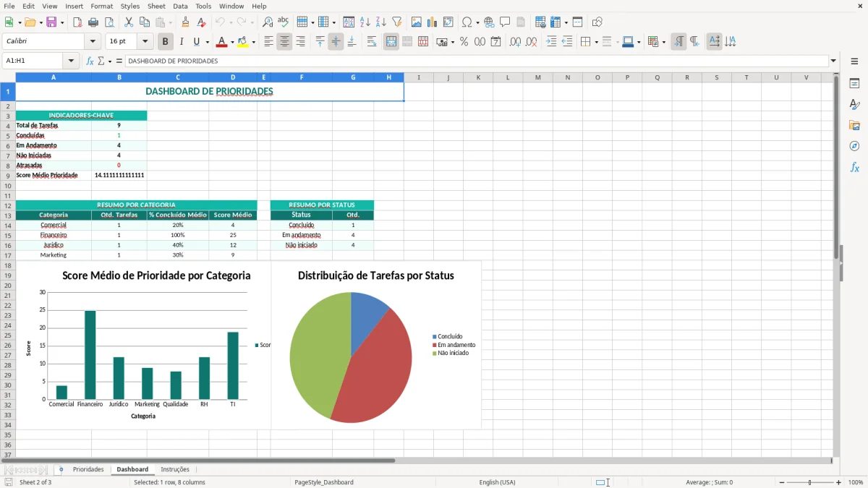Click zoom in plus button
Viewport: 868px width, 488px height.
pos(839,482)
